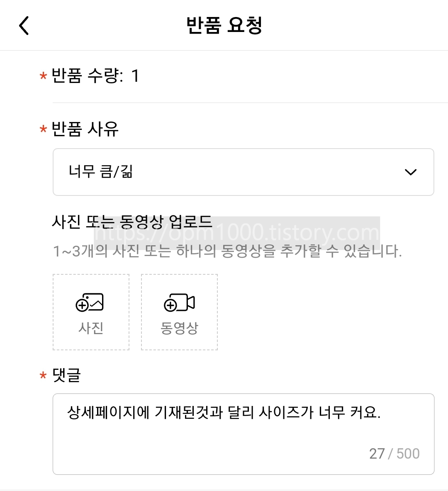Select the 반품 요청 title bar
This screenshot has width=448, height=491.
tap(224, 25)
